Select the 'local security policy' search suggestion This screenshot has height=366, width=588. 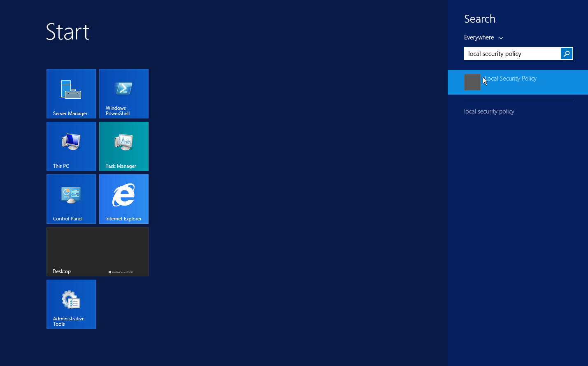click(x=489, y=111)
